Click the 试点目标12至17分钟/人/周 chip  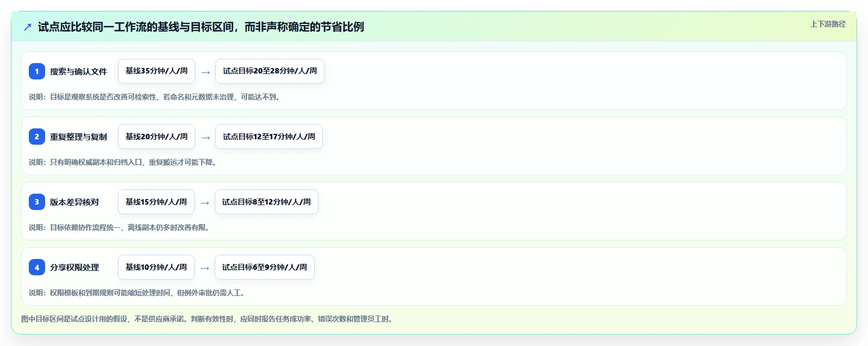tap(269, 137)
